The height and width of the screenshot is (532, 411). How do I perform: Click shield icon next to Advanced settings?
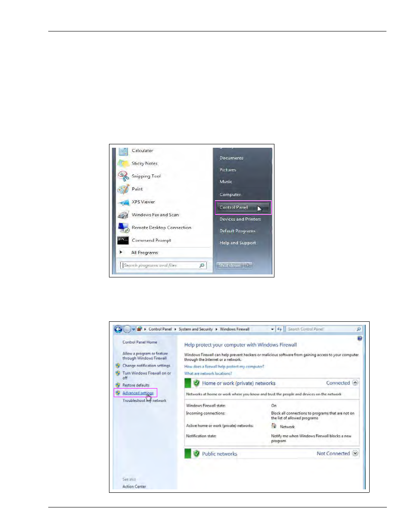[118, 393]
